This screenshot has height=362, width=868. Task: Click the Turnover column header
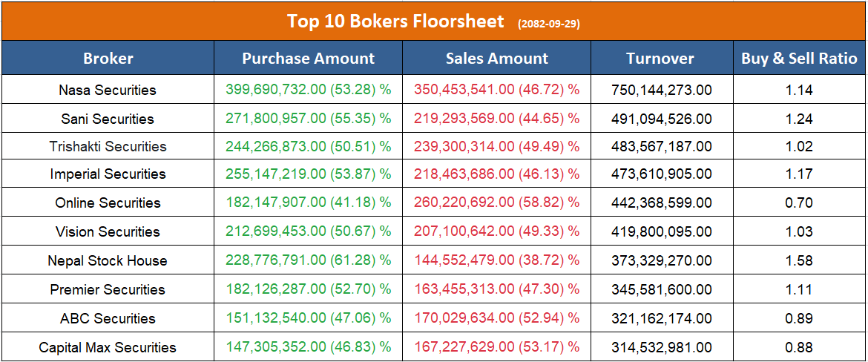point(660,59)
